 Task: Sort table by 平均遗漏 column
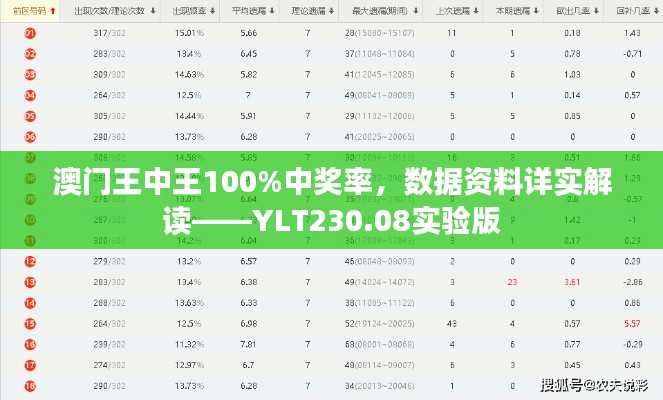click(249, 12)
